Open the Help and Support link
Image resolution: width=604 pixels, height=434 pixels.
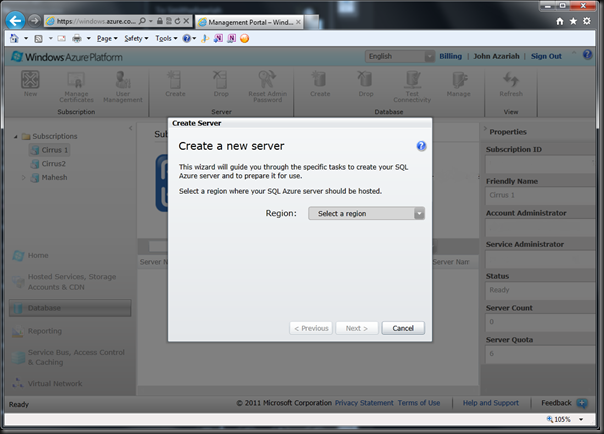(x=491, y=403)
